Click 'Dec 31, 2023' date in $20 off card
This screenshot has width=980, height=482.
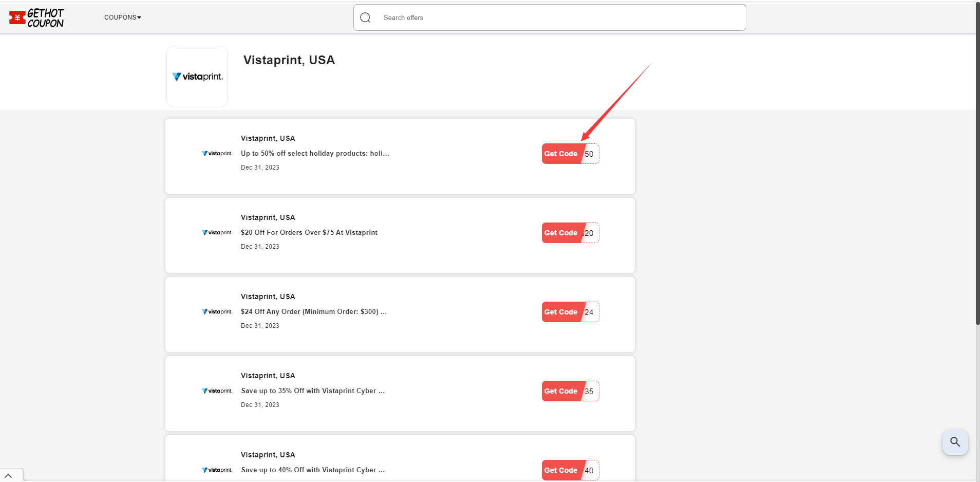coord(260,247)
